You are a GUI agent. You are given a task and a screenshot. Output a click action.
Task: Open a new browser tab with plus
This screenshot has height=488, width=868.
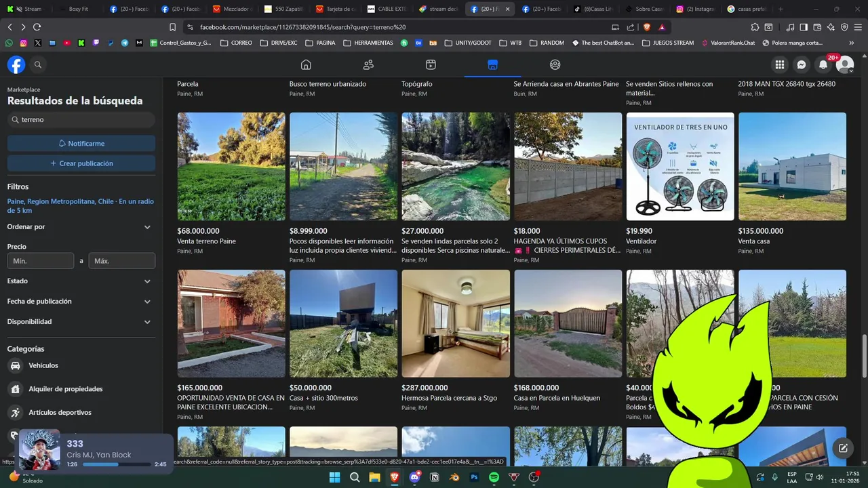781,9
